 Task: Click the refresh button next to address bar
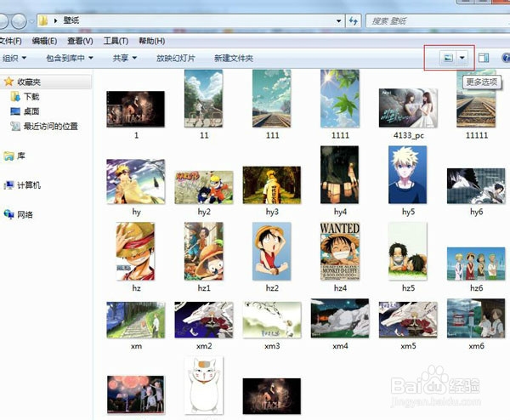pyautogui.click(x=354, y=21)
